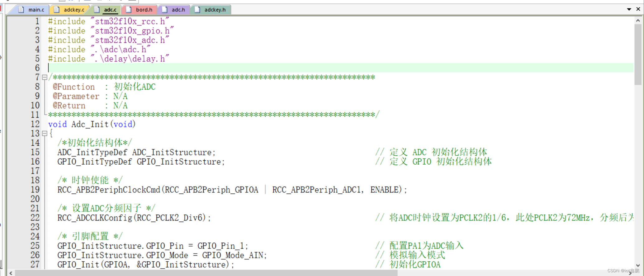Click the 初始化结构体 comment on line 14

95,143
